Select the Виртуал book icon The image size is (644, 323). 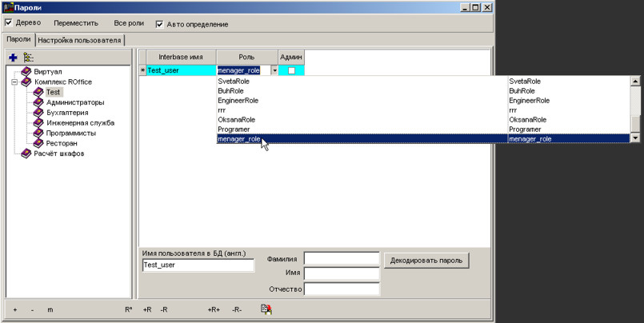(26, 72)
